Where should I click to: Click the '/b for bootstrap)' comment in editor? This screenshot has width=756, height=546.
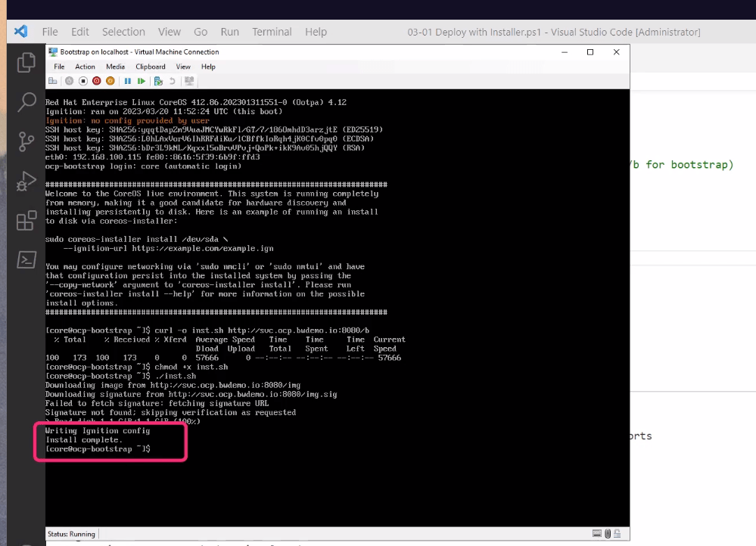click(682, 165)
